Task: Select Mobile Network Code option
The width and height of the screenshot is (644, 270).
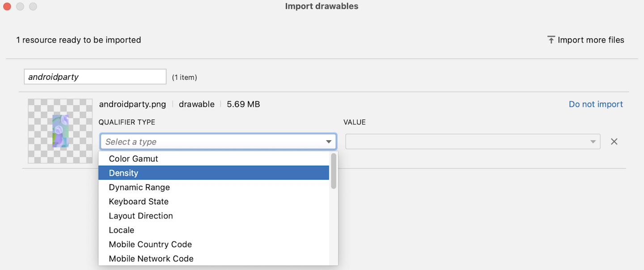Action: click(151, 258)
